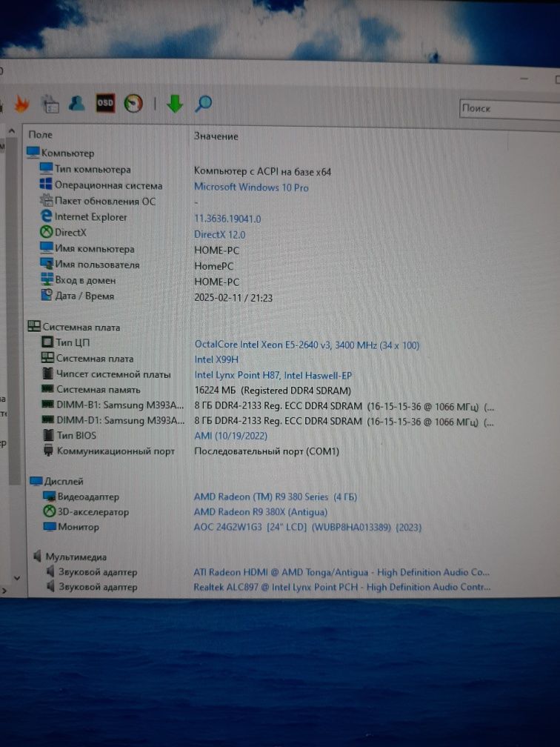
Task: Click the magnifier search icon
Action: (203, 104)
